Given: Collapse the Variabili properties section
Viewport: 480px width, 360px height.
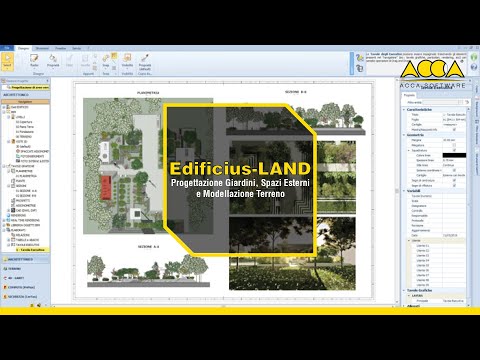Looking at the screenshot, I should 404,191.
